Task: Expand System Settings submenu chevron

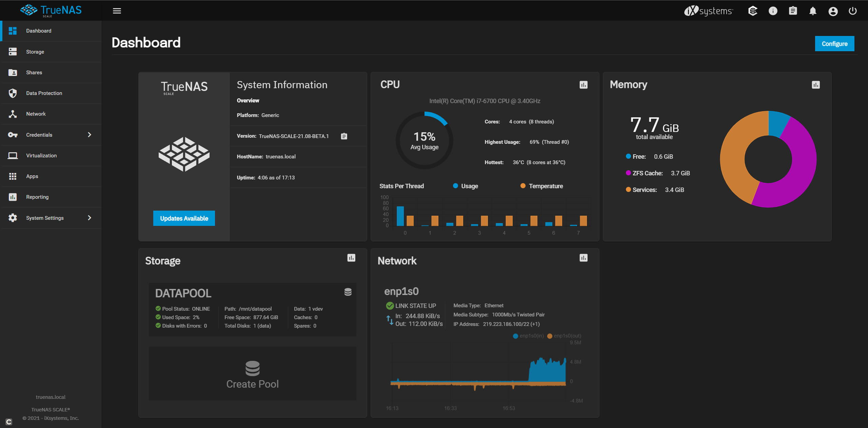Action: click(x=90, y=218)
